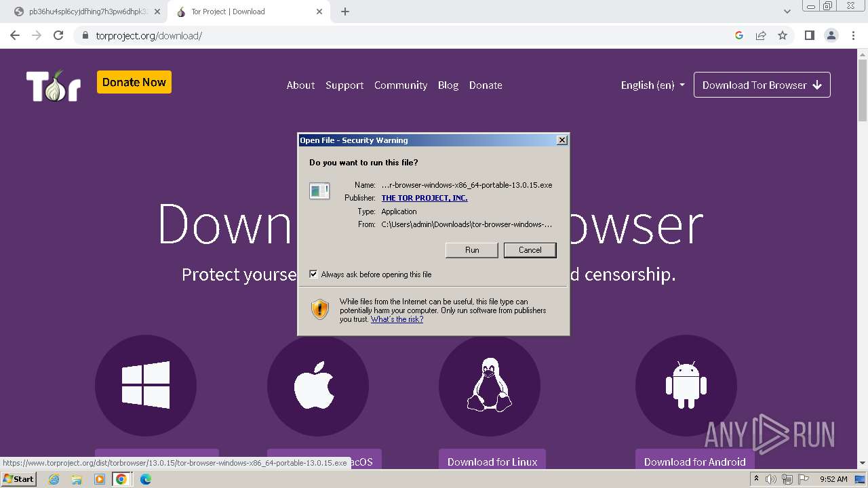
Task: Open the About menu item
Action: pos(300,85)
